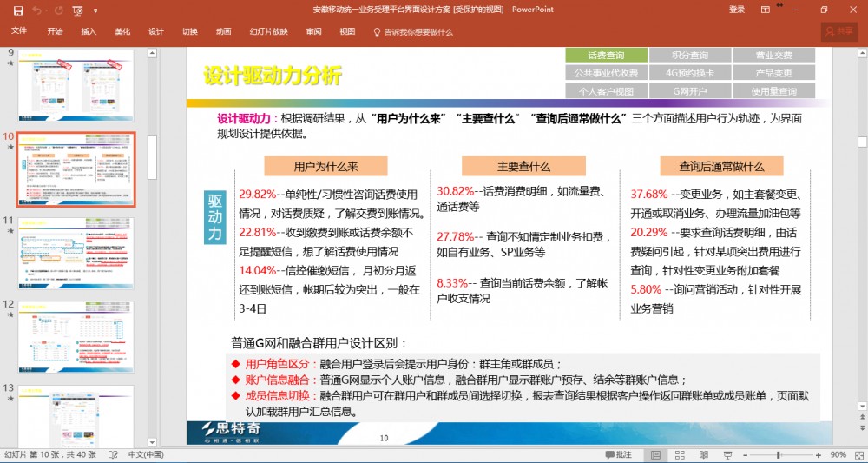Switch to Reading view icon

click(704, 455)
